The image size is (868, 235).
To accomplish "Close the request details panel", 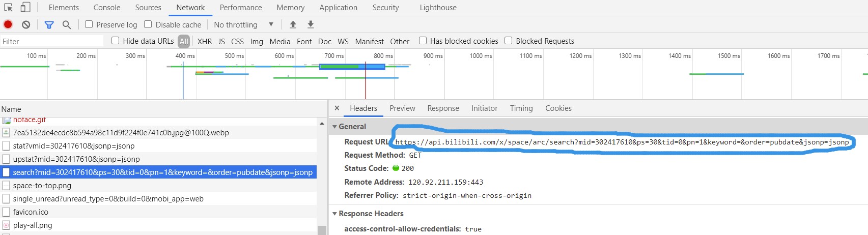I will pyautogui.click(x=337, y=108).
